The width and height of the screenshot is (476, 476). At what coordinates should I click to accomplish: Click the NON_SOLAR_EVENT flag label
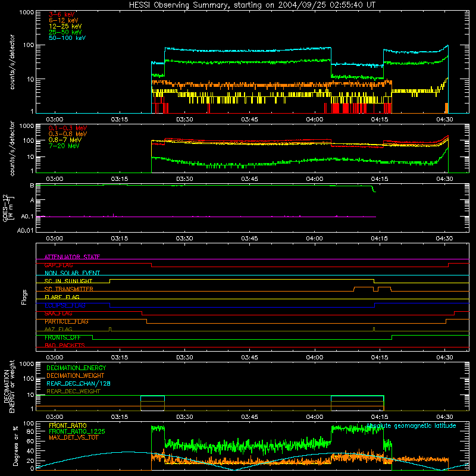tap(72, 273)
